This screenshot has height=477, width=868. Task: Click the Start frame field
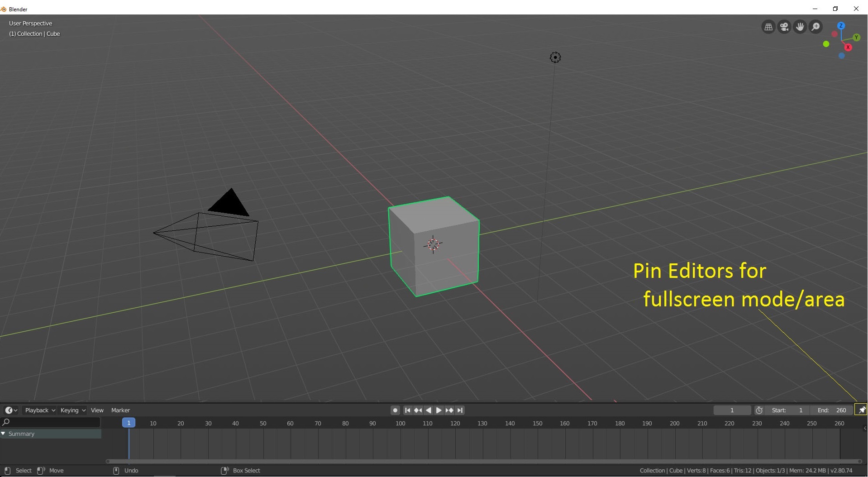point(787,410)
